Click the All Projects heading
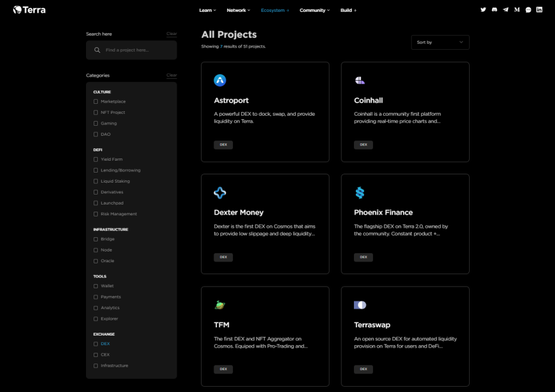This screenshot has width=555, height=392. 229,34
